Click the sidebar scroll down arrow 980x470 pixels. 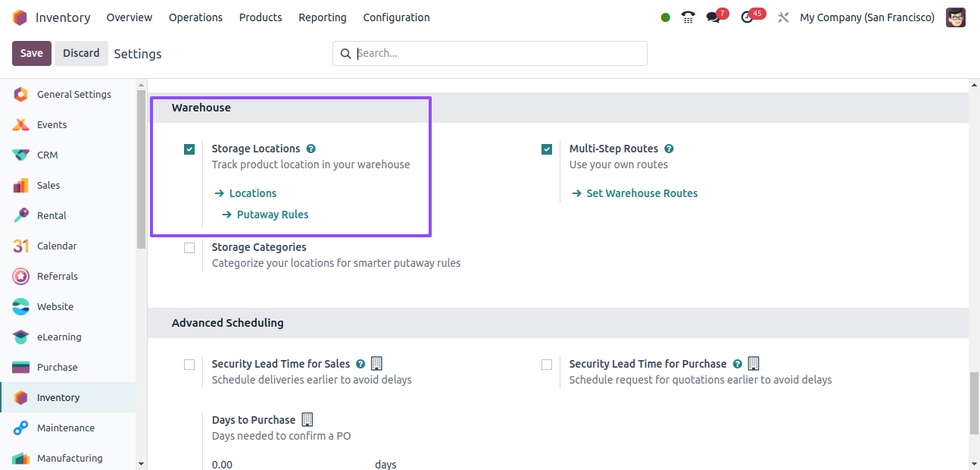(x=141, y=463)
